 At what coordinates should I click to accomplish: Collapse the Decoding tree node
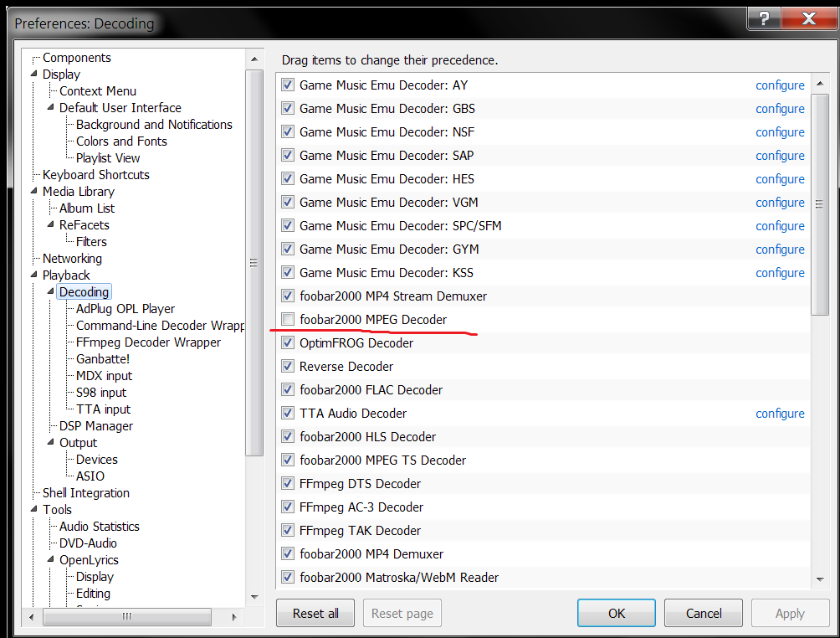point(51,291)
